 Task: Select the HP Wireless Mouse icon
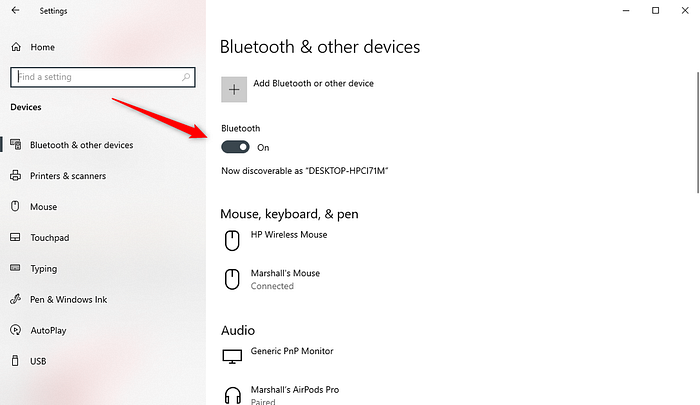pyautogui.click(x=232, y=241)
